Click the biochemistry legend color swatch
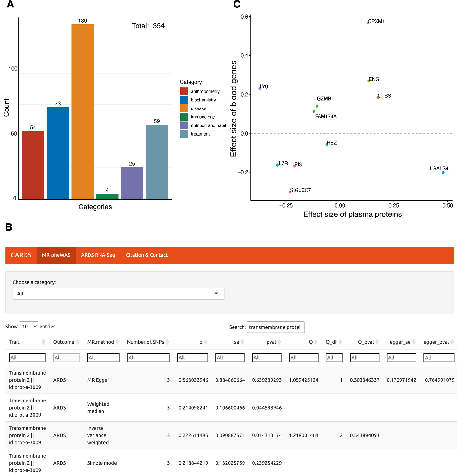The height and width of the screenshot is (476, 457). (x=184, y=100)
